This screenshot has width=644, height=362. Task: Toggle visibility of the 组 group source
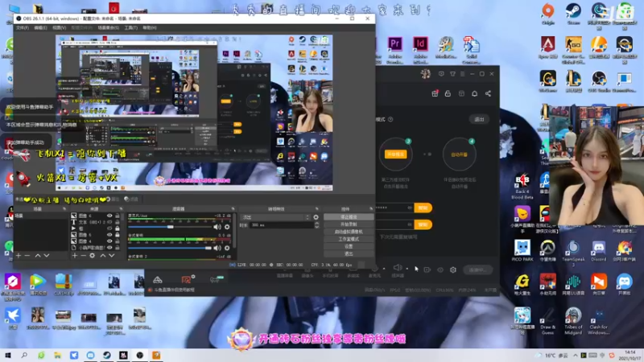coord(109,228)
